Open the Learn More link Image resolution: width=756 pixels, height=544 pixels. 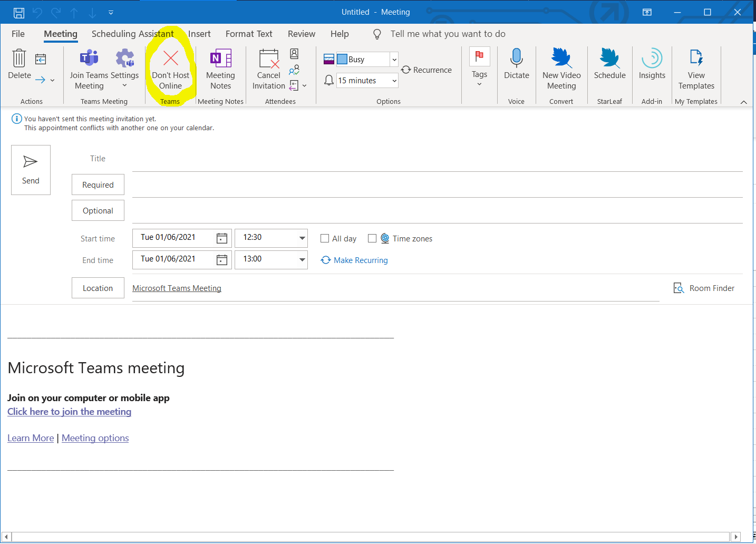coord(31,438)
